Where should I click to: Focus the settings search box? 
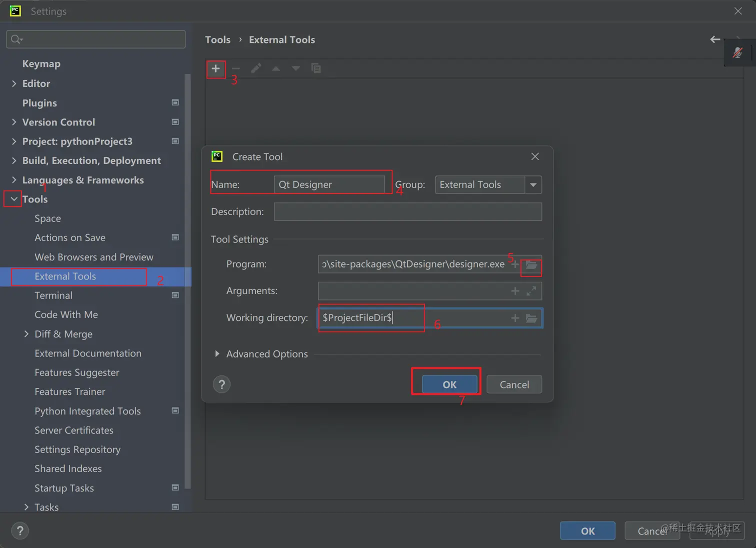click(x=96, y=39)
